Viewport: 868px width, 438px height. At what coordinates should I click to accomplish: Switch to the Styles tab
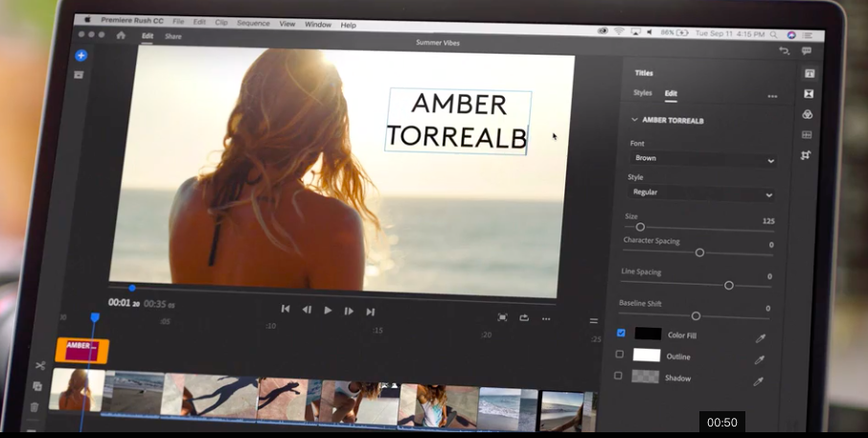(x=643, y=94)
